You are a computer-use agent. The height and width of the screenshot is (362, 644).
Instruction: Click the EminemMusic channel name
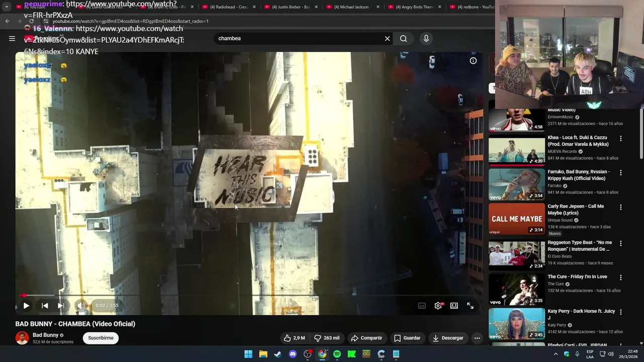tap(560, 117)
